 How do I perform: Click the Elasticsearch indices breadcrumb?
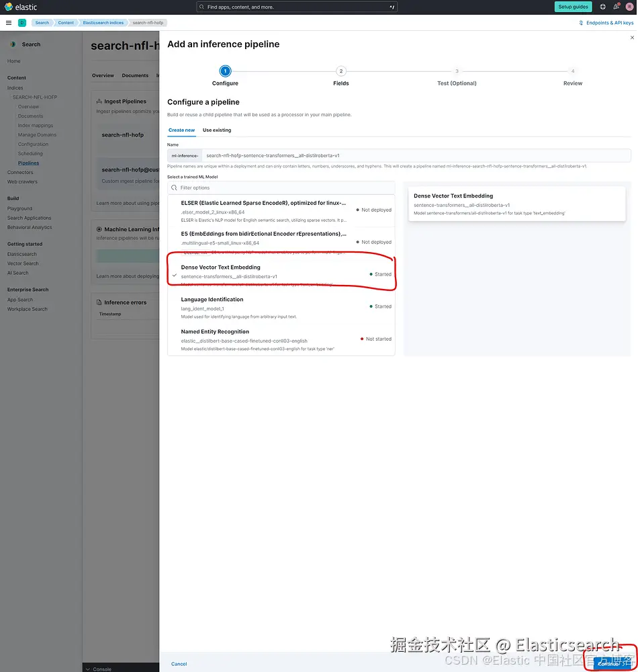[103, 23]
